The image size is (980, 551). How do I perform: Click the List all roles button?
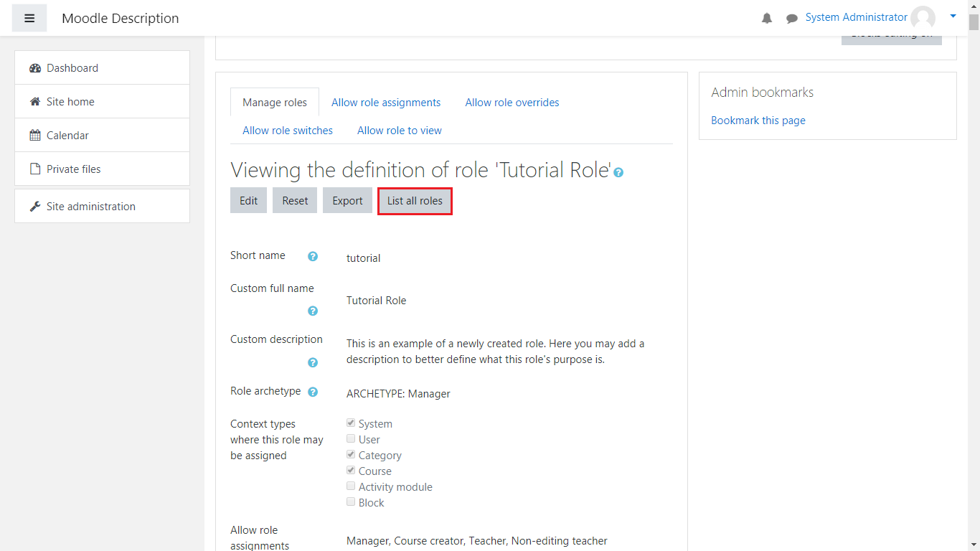415,201
